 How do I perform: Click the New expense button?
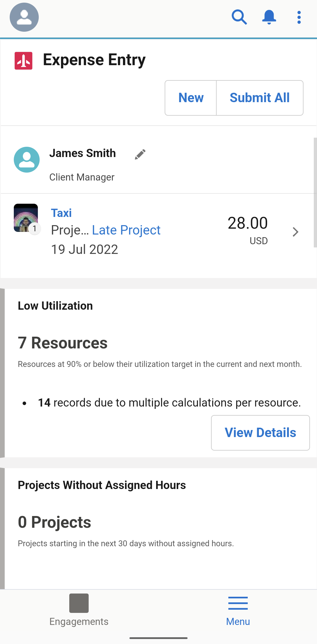[191, 98]
